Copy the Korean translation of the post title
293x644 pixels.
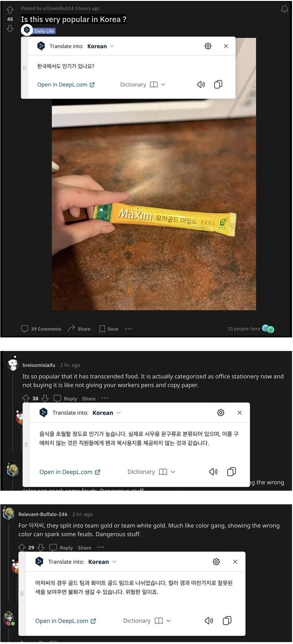pos(218,84)
